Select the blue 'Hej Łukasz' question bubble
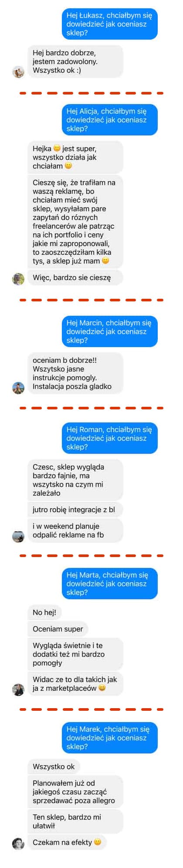The height and width of the screenshot is (868, 183). pos(109,24)
